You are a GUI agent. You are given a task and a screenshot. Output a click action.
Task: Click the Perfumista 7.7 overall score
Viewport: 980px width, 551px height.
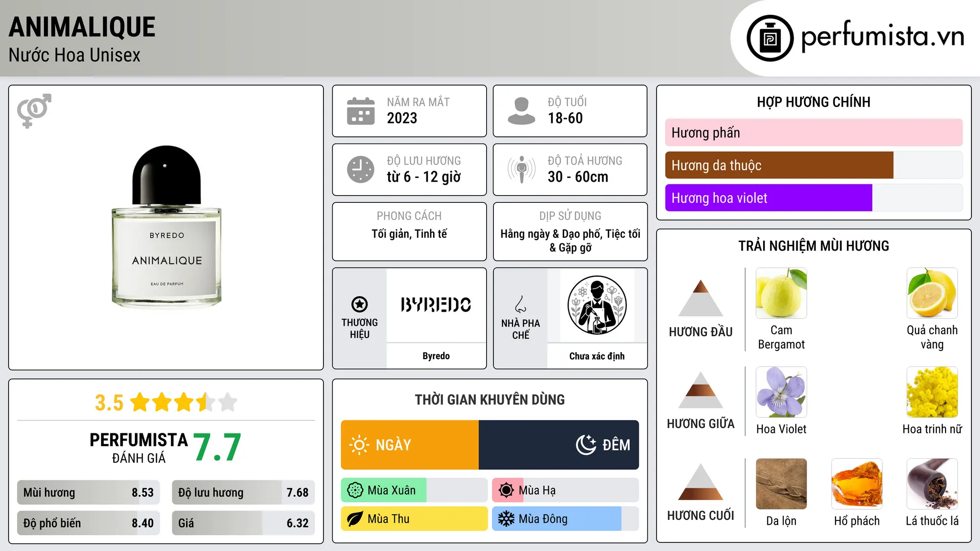pos(217,447)
